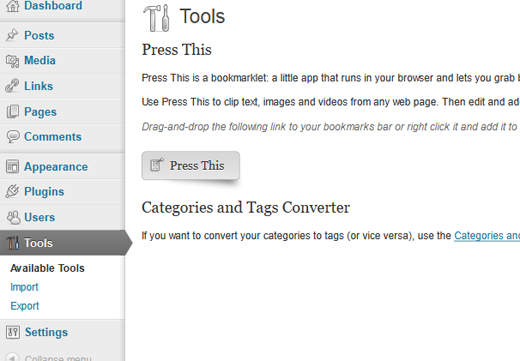Viewport: 520px width, 361px height.
Task: Click the Press This section heading
Action: click(x=177, y=50)
